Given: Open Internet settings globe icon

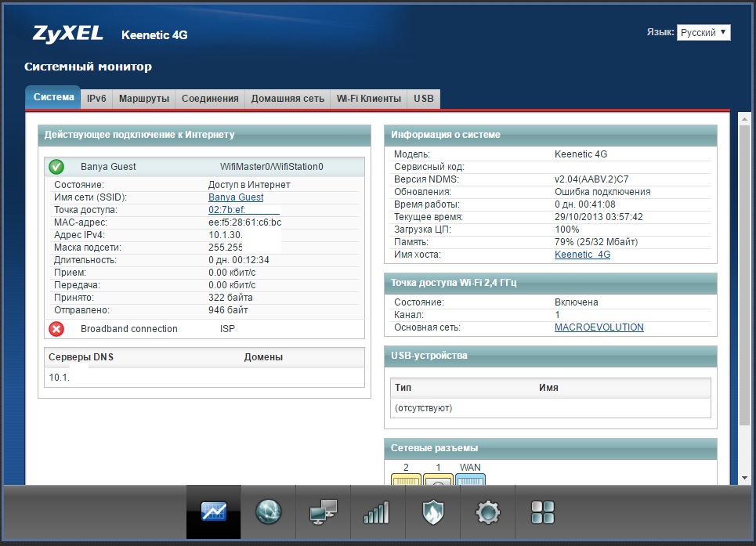Looking at the screenshot, I should click(x=268, y=512).
